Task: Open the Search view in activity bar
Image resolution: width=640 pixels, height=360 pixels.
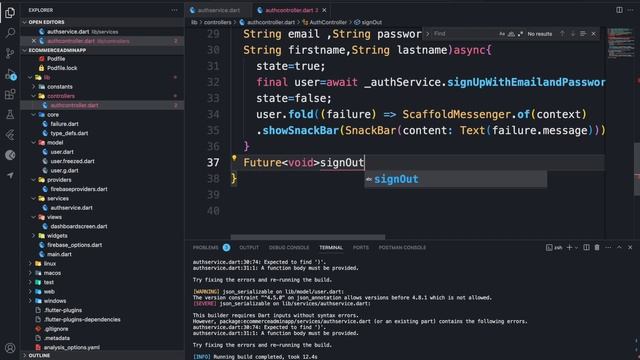Action: (10, 33)
